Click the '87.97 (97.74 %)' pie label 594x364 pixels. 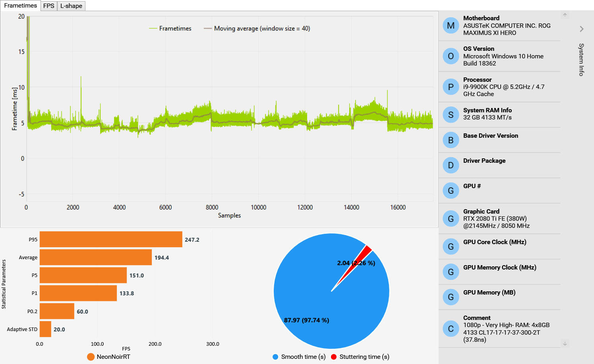tap(307, 320)
